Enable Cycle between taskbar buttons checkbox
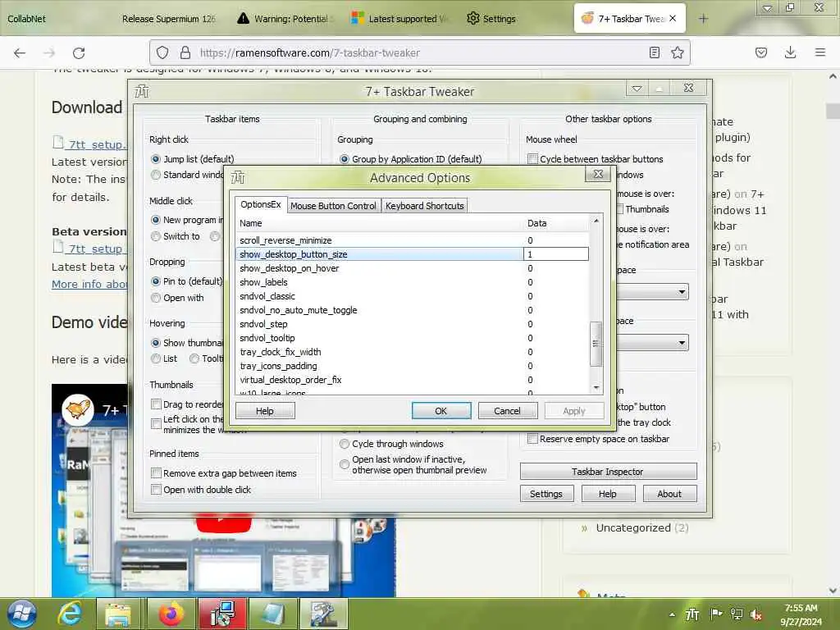 (x=532, y=159)
